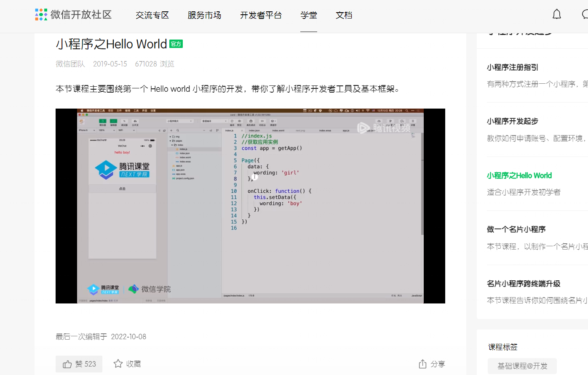Click the 最后一次编辑于 2022-10-08 text
The width and height of the screenshot is (588, 375).
coord(101,337)
